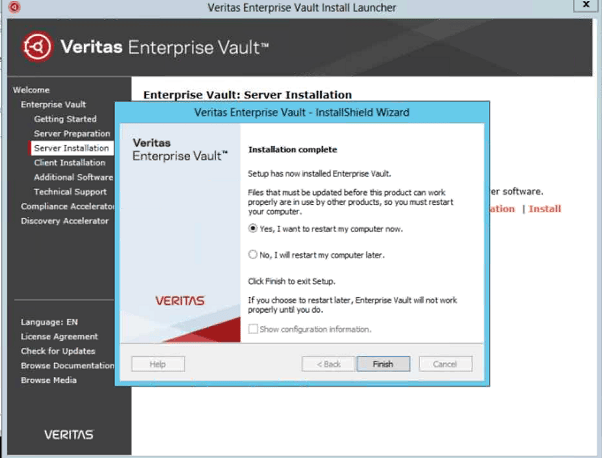602x458 pixels.
Task: Open Additional Software in the sidebar
Action: [x=73, y=177]
